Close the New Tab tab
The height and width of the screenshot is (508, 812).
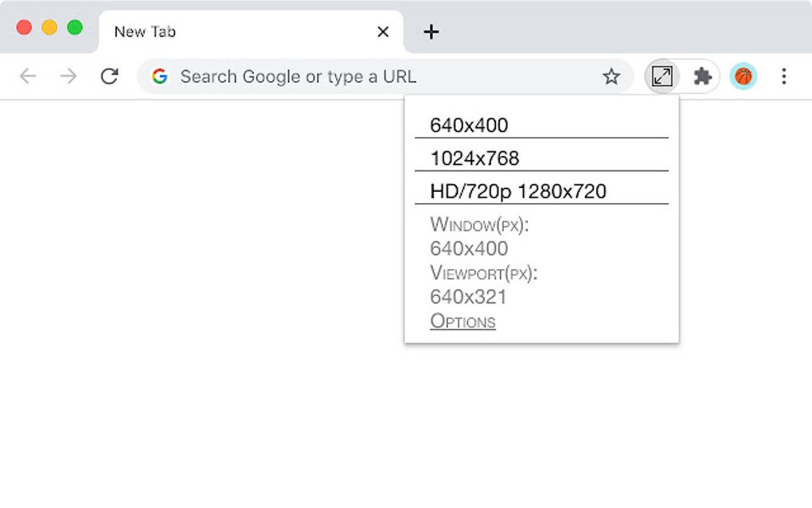click(x=383, y=32)
